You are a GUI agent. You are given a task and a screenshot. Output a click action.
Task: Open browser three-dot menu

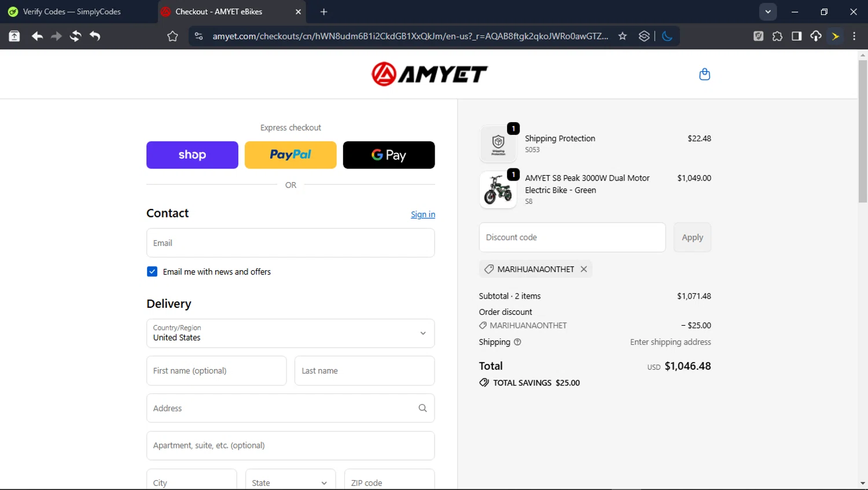coord(855,36)
